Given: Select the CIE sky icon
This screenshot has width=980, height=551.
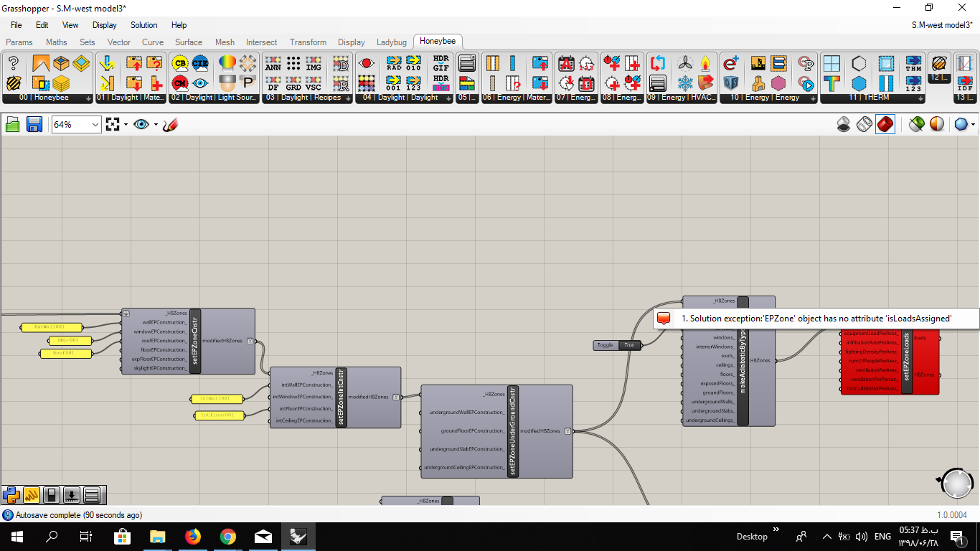Looking at the screenshot, I should [x=200, y=63].
